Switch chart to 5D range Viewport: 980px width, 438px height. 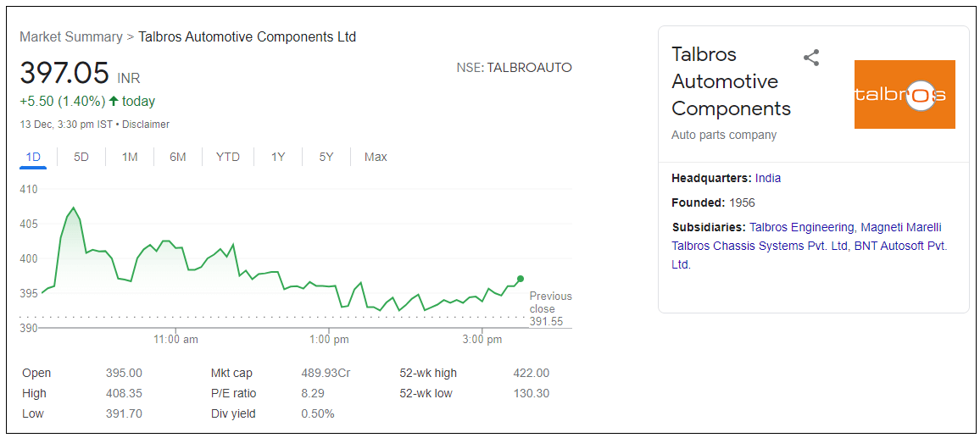[x=81, y=157]
